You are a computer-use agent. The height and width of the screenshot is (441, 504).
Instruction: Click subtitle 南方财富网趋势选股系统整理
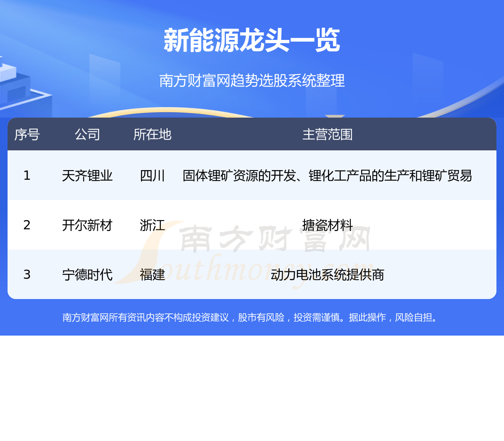pyautogui.click(x=252, y=80)
